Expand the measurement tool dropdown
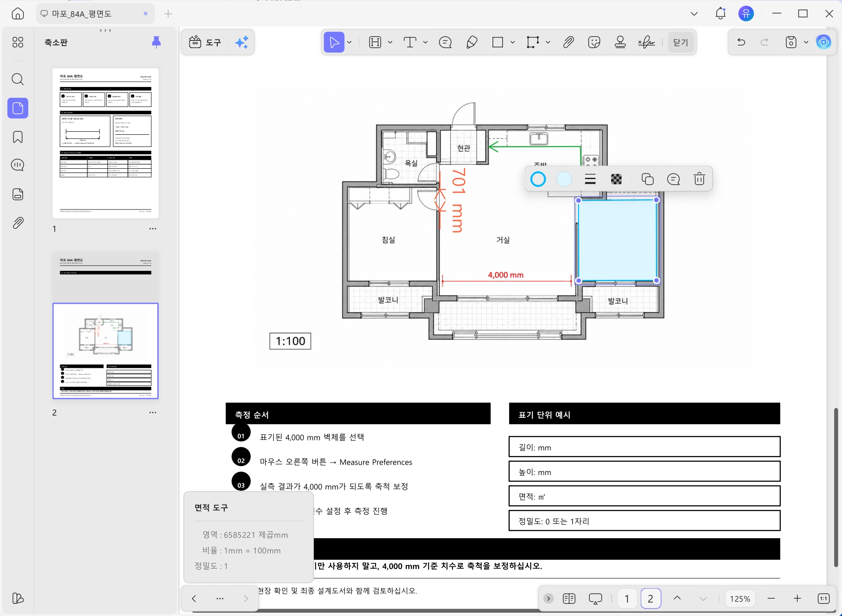Viewport: 842px width, 616px height. click(548, 42)
